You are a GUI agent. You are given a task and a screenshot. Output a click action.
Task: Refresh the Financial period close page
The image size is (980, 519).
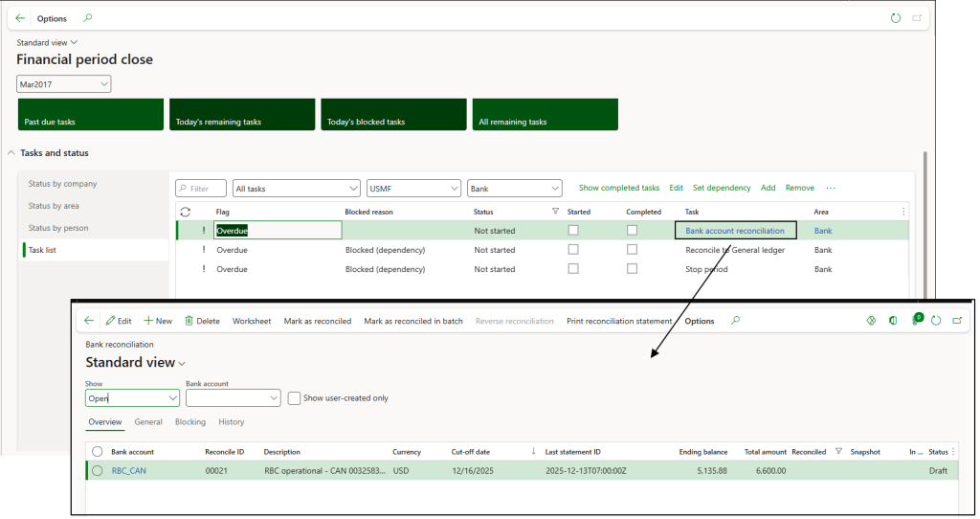896,18
